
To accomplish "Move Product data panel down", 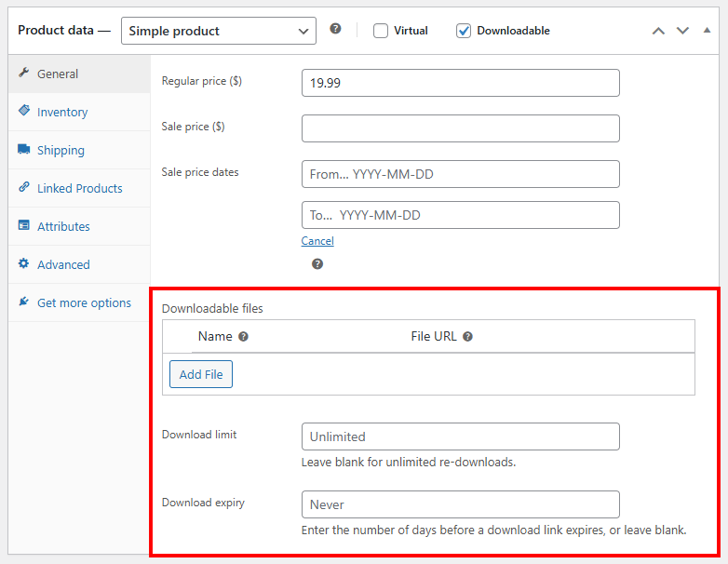I will [x=682, y=31].
